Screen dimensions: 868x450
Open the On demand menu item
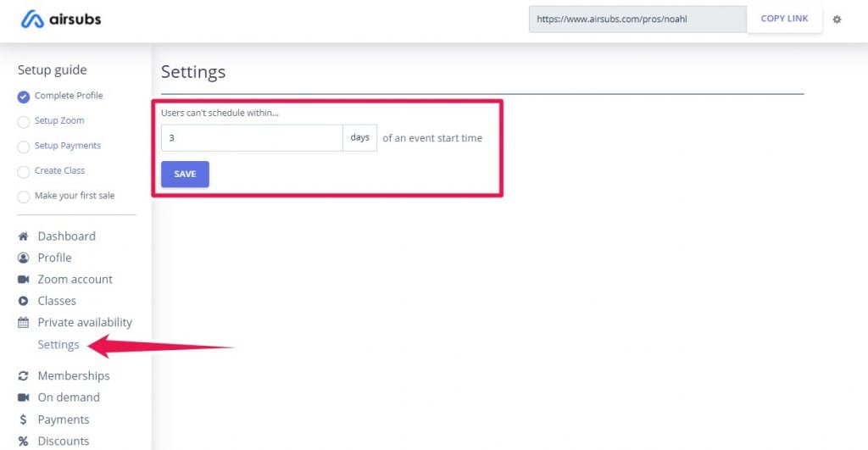click(69, 397)
